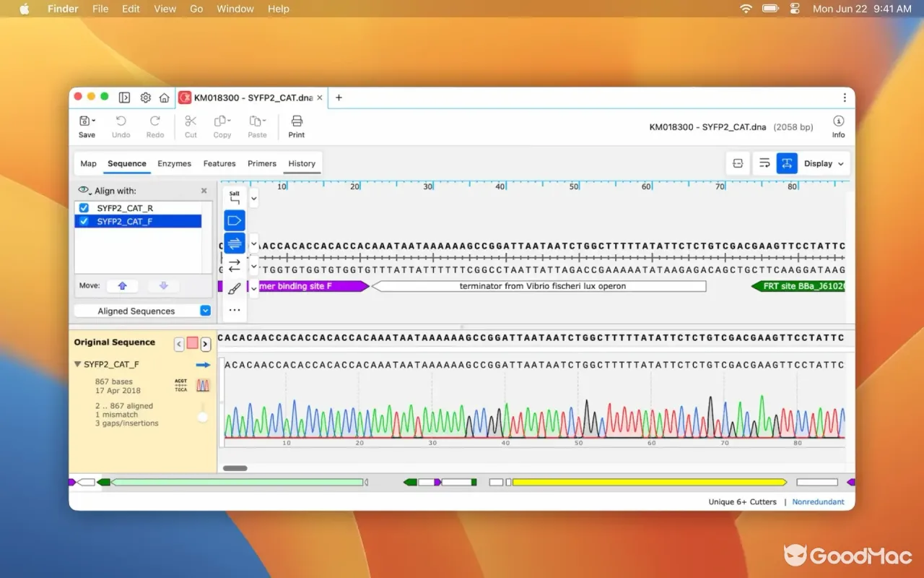Uncheck the SYFP2_CAT_R alignment checkbox
This screenshot has width=924, height=578.
point(84,208)
